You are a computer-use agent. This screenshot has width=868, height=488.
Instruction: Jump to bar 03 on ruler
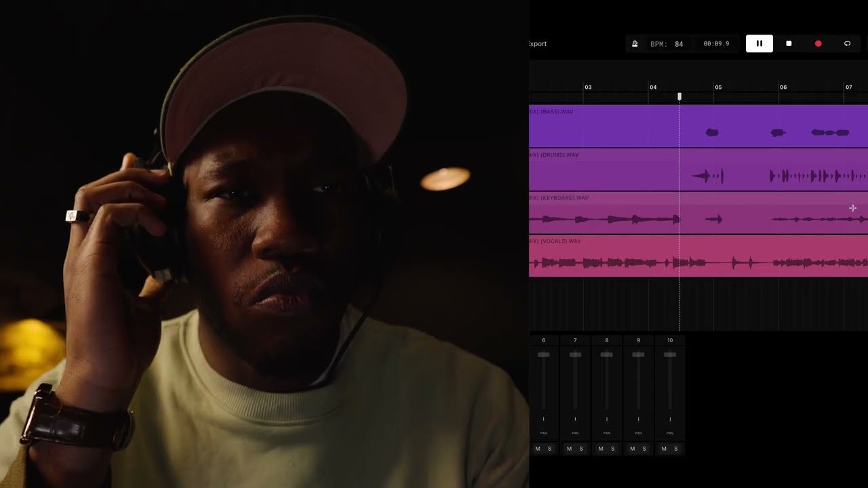pyautogui.click(x=588, y=87)
